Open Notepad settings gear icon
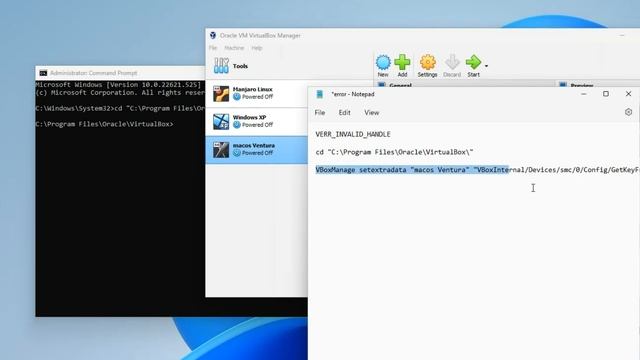Viewport: 640px width, 360px height. click(x=628, y=112)
